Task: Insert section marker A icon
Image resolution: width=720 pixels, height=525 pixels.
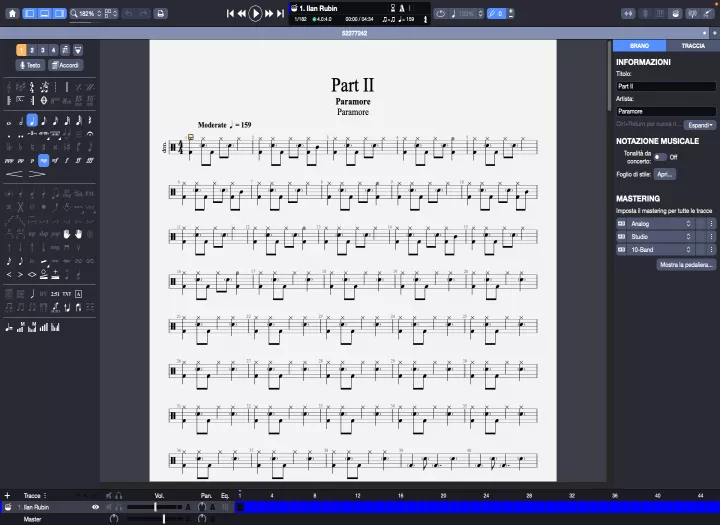Action: (79, 294)
